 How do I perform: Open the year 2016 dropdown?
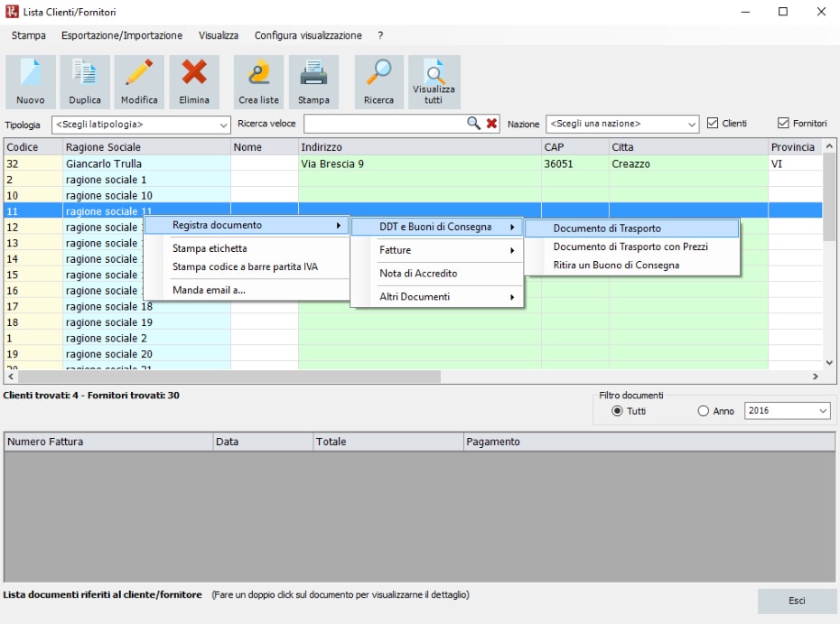pyautogui.click(x=788, y=411)
